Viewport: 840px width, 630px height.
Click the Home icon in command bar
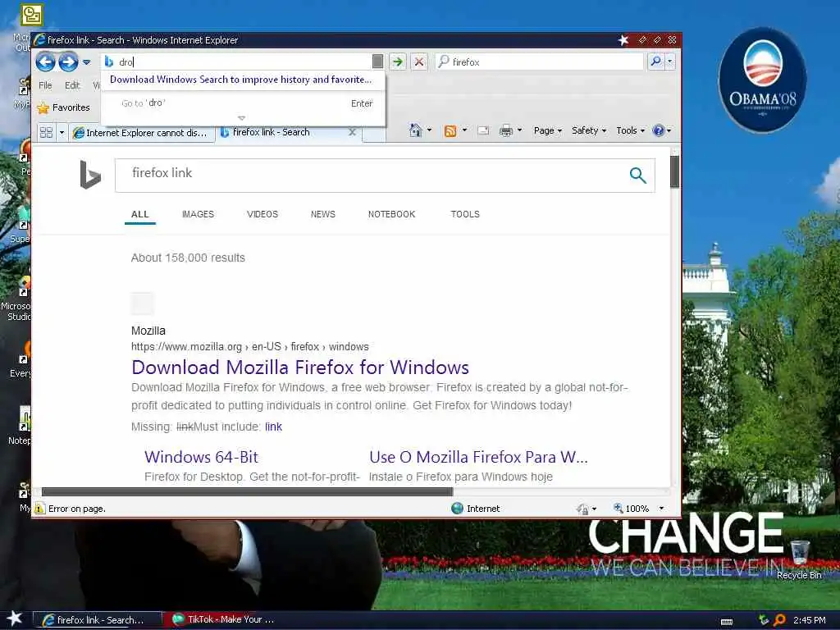[x=415, y=130]
